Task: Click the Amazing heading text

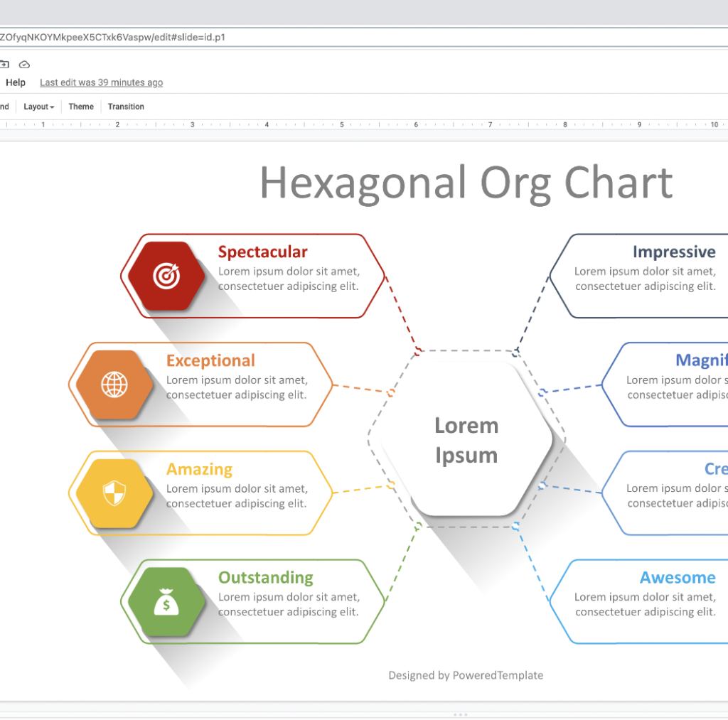Action: click(x=199, y=469)
